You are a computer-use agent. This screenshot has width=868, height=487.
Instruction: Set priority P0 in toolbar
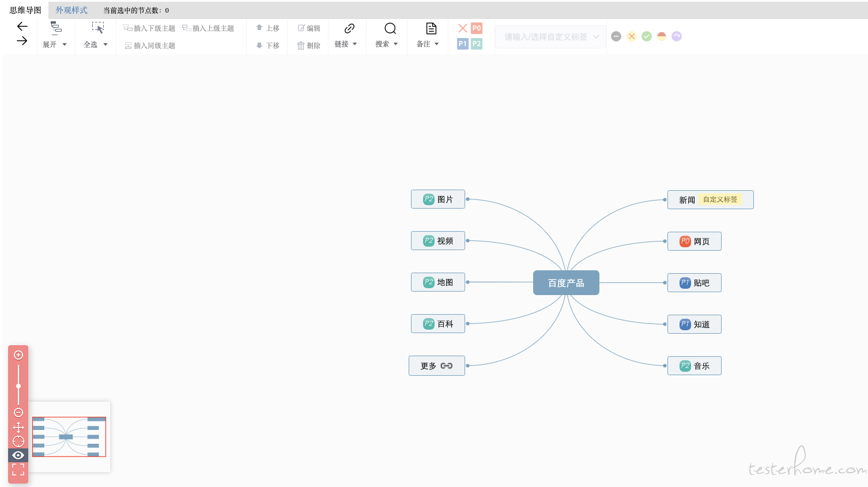[477, 28]
